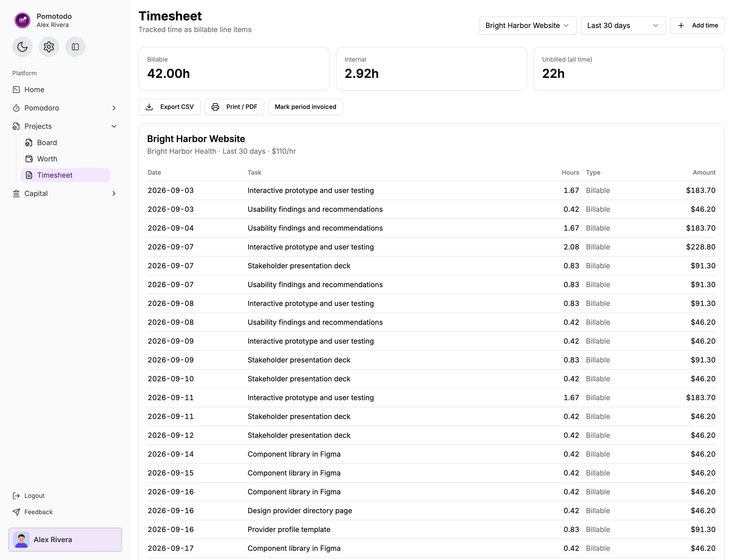The height and width of the screenshot is (560, 733).
Task: Click the Home icon in the sidebar
Action: (16, 89)
